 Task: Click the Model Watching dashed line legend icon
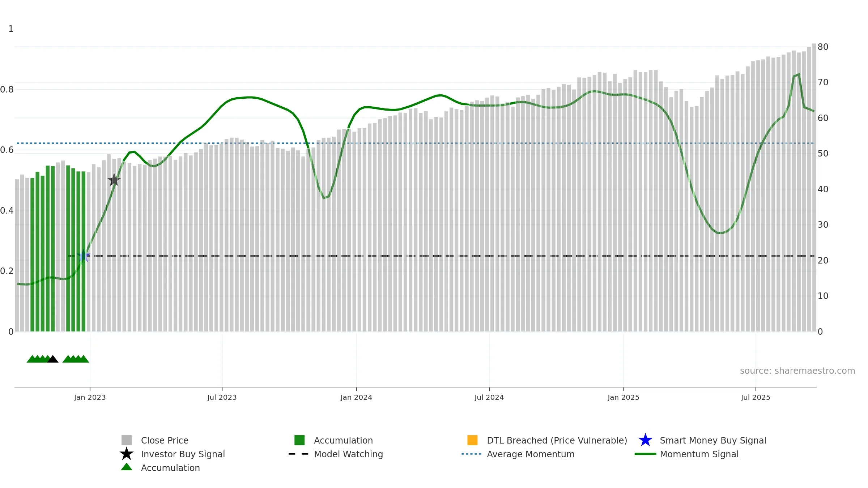(299, 454)
